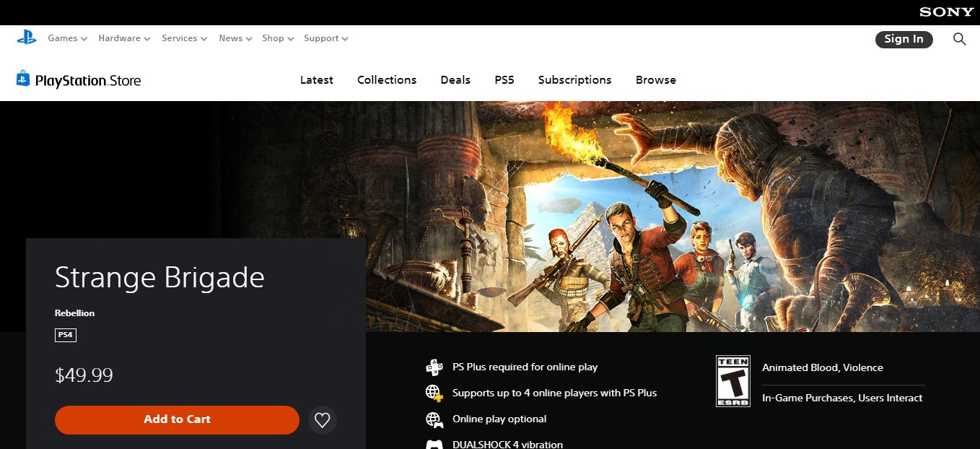Screen dimensions: 980x449
Task: Expand the Shop dropdown menu
Action: point(278,38)
